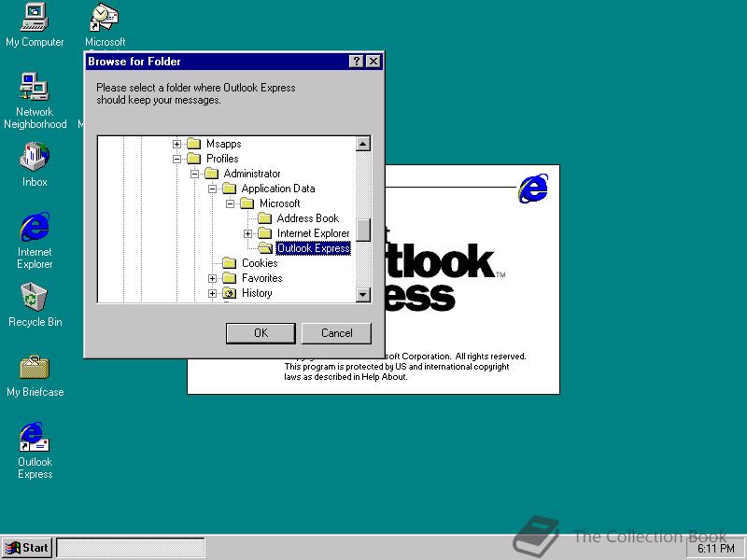Screen dimensions: 747x560
Task: Click the History folder icon
Action: 229,293
